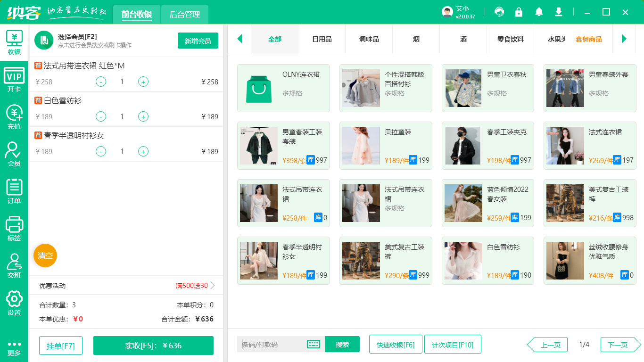Image resolution: width=644 pixels, height=362 pixels.
Task: Clear the cart with 清空 button
Action: [x=45, y=255]
